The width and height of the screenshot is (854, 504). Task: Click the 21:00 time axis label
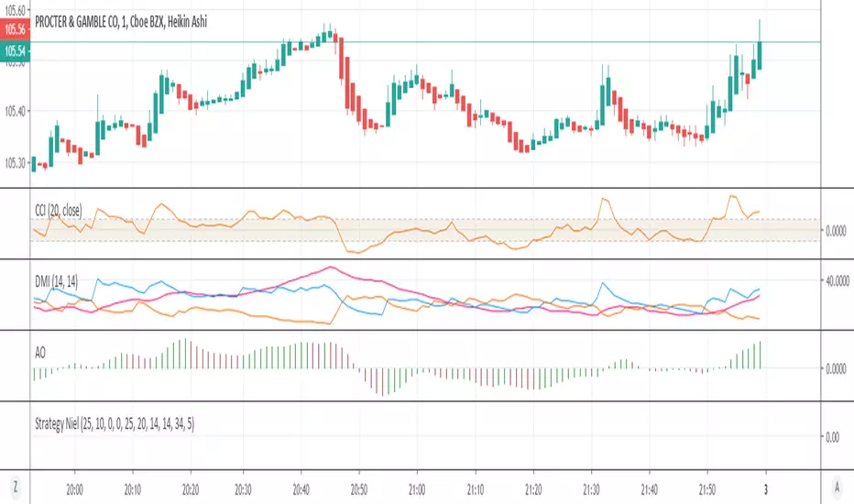pos(417,489)
